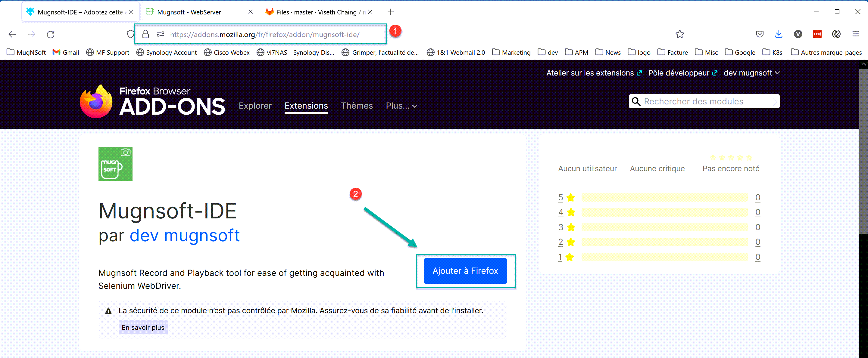
Task: Bookmark this page with the star icon
Action: click(680, 34)
